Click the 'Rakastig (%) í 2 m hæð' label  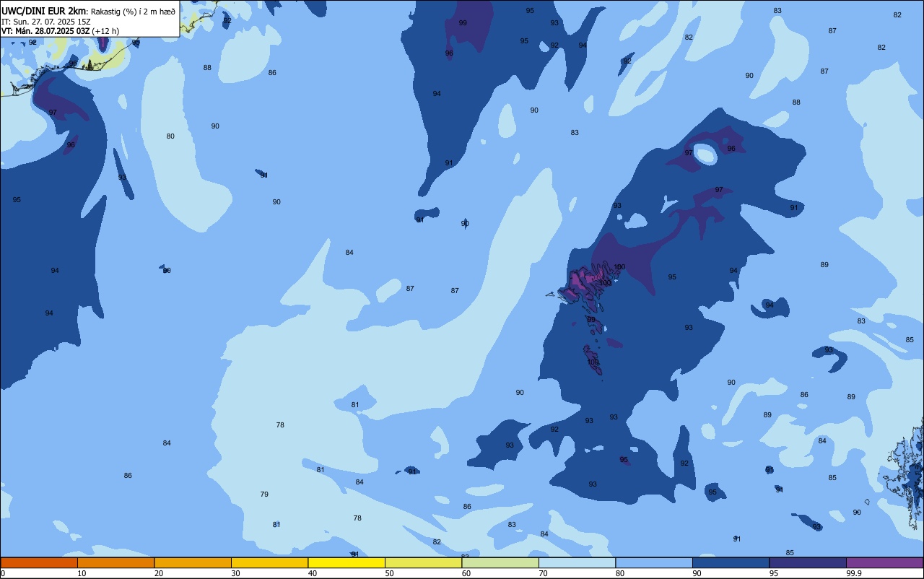coord(134,12)
